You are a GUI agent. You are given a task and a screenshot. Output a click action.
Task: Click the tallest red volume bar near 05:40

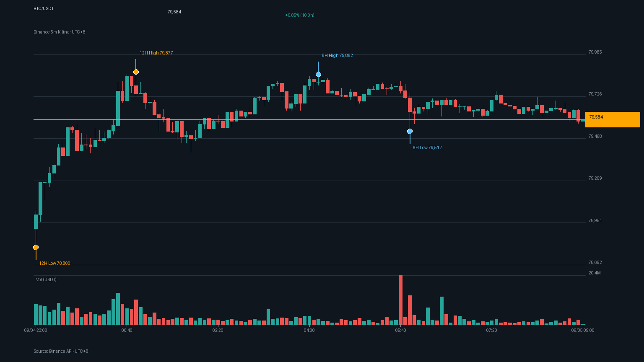pyautogui.click(x=400, y=300)
